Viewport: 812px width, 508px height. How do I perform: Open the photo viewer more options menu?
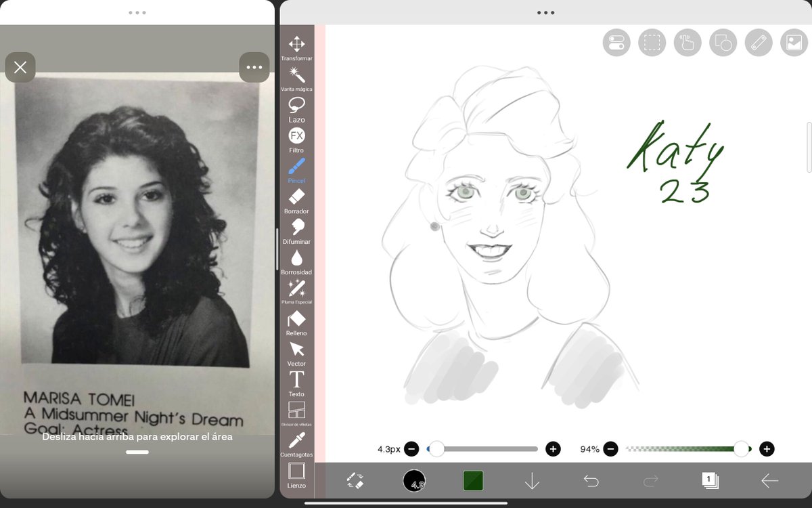pyautogui.click(x=254, y=67)
